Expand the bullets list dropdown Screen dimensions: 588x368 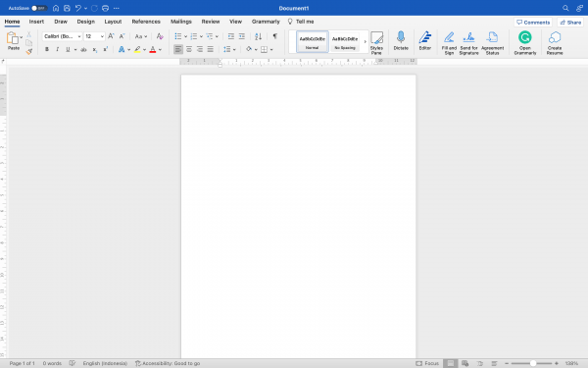(x=185, y=36)
